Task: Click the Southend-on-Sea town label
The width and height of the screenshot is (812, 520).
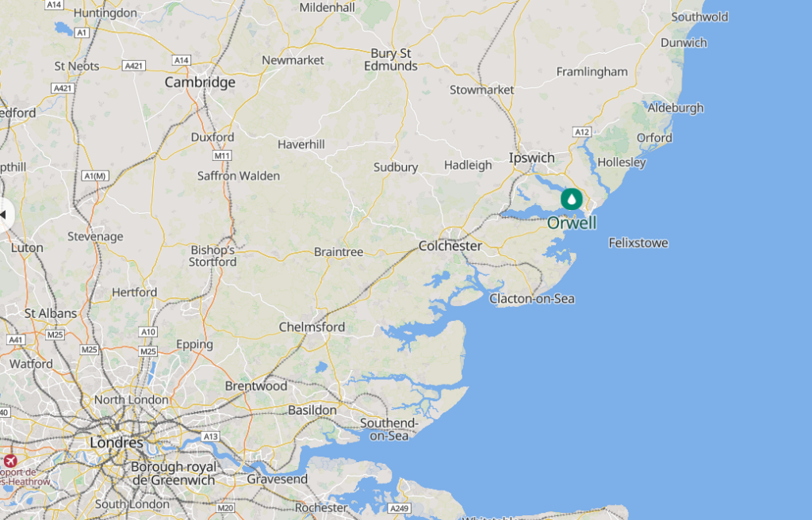Action: tap(389, 430)
